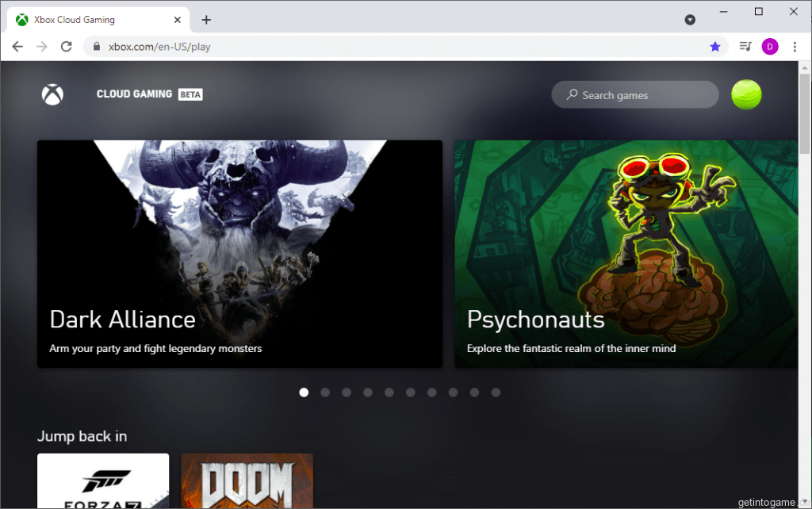Select the last carousel dot
812x509 pixels.
click(496, 392)
